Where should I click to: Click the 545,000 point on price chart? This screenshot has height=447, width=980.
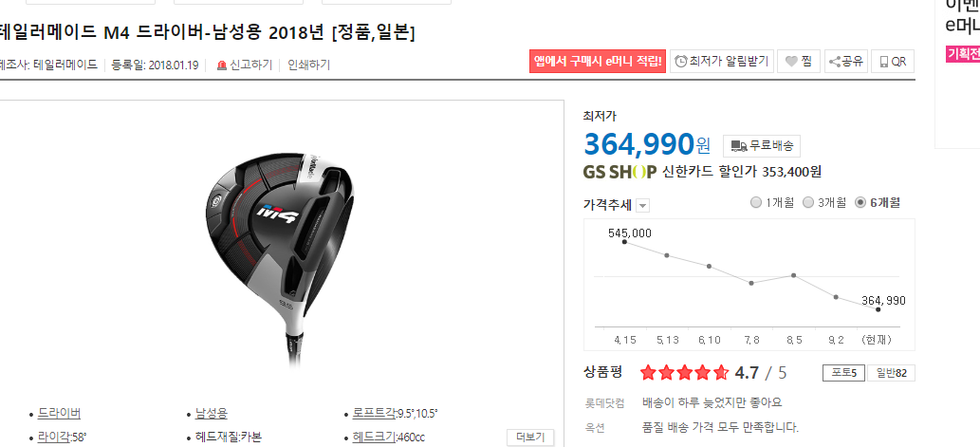(x=624, y=241)
